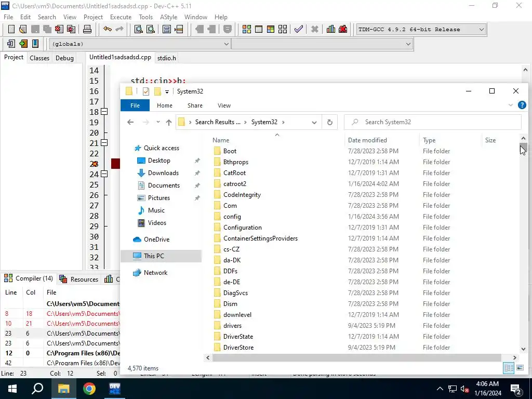Click the Refresh button in Explorer address bar
This screenshot has height=399, width=532.
[x=330, y=123]
